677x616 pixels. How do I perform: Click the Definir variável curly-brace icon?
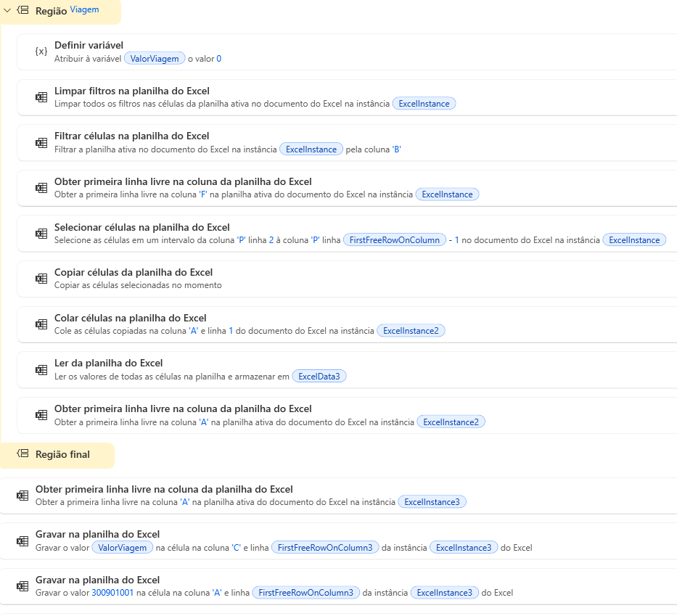click(x=41, y=52)
